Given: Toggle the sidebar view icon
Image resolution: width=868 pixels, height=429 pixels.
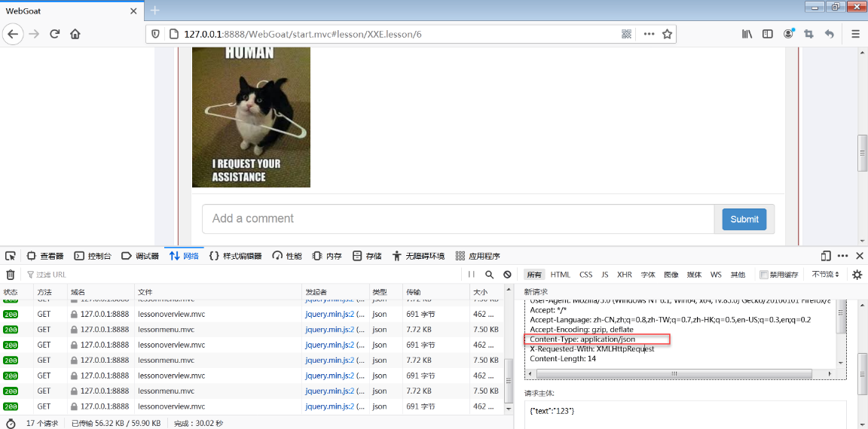Looking at the screenshot, I should coord(767,34).
